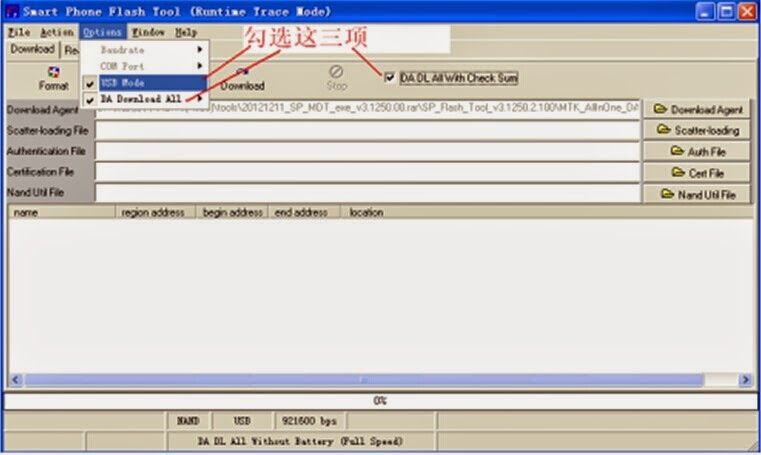
Task: Open the Download Agent folder icon button
Action: click(696, 110)
